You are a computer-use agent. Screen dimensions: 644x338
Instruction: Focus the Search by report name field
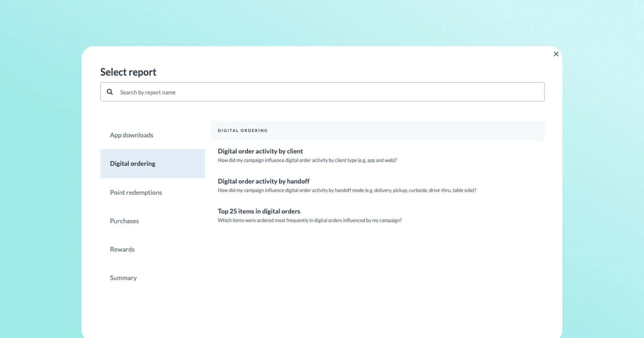[x=322, y=92]
